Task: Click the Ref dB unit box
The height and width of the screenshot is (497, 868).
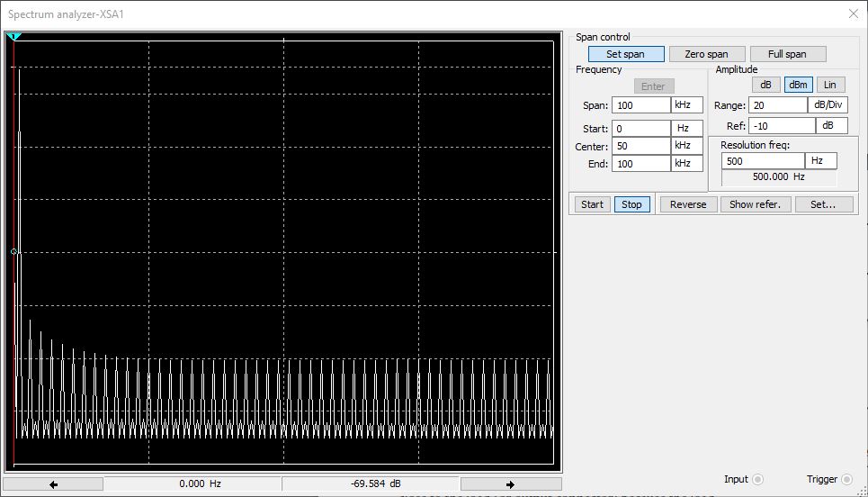Action: coord(832,126)
